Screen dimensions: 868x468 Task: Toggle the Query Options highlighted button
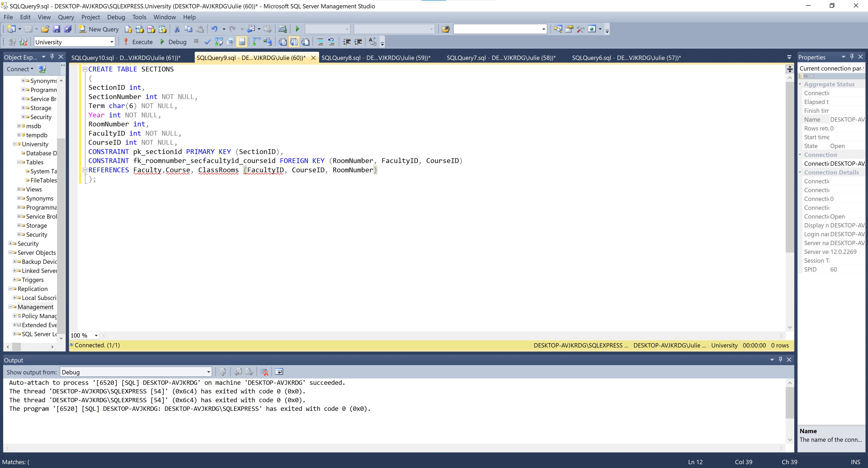point(242,42)
